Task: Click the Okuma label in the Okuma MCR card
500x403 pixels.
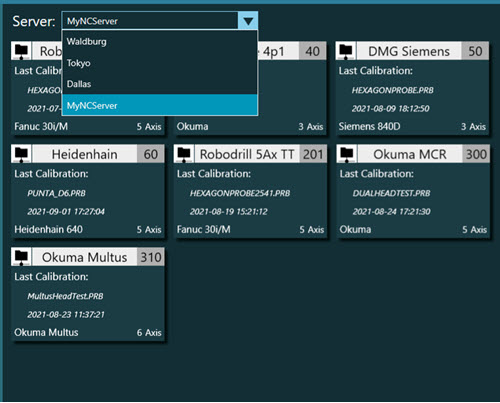Action: click(355, 230)
